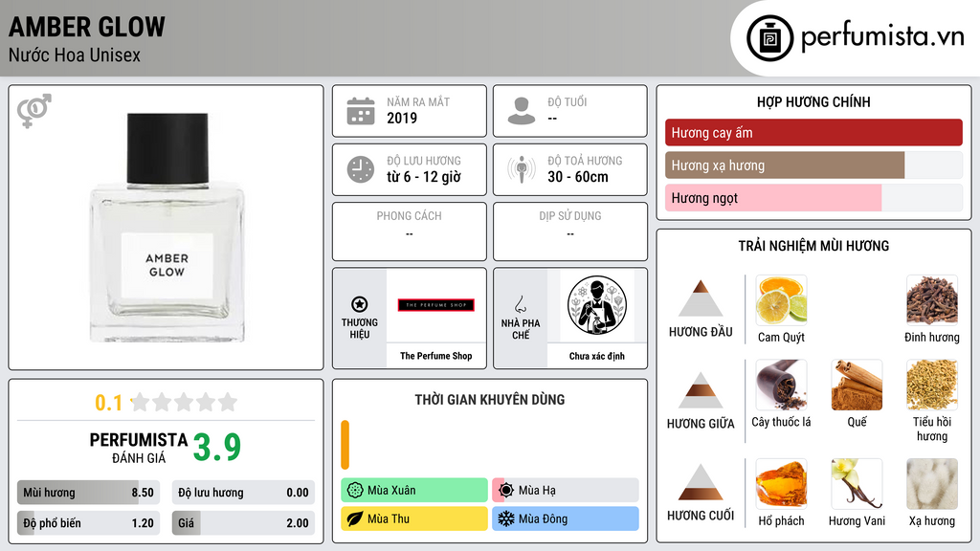Open the Xạ hương musk note image
This screenshot has width=980, height=551.
pyautogui.click(x=932, y=484)
